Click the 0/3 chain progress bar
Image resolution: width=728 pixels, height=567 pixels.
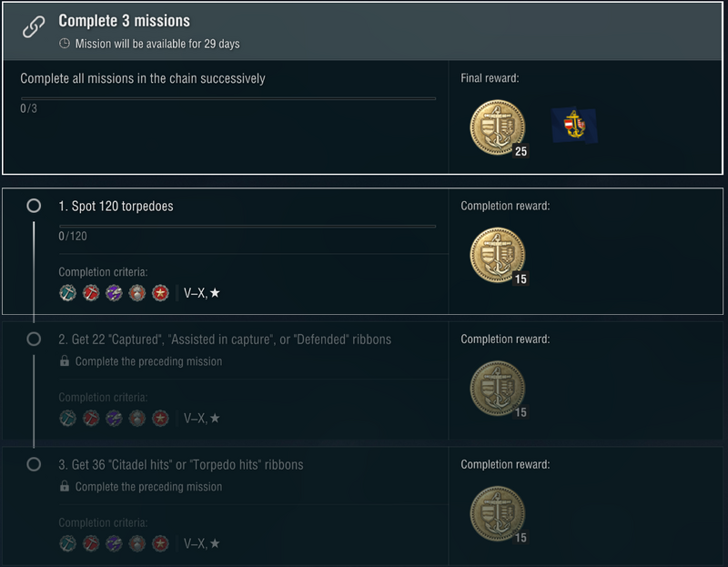click(x=227, y=98)
